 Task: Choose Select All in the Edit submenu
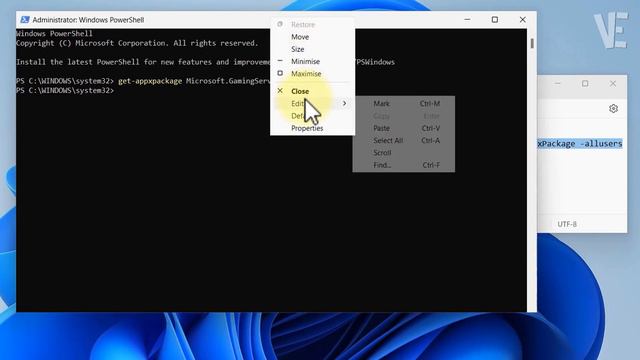pos(404,140)
